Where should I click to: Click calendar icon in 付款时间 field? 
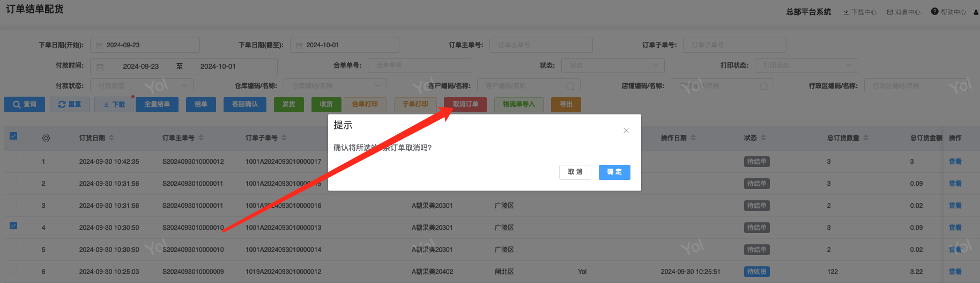[x=100, y=67]
